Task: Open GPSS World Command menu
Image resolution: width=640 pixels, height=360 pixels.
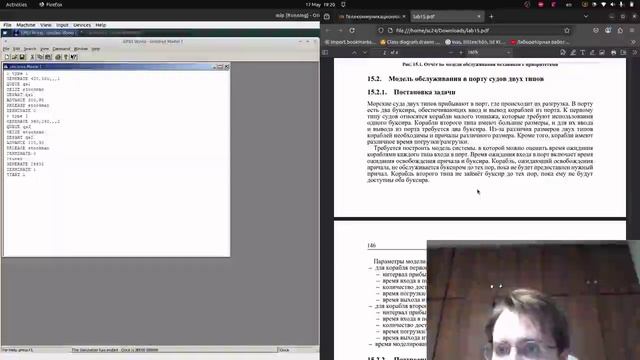Action: coord(61,49)
